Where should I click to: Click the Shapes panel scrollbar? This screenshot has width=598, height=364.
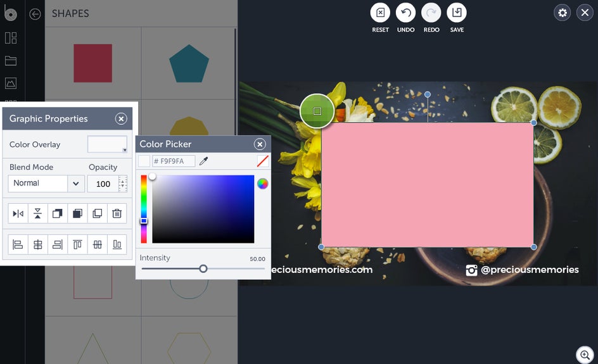[x=235, y=82]
